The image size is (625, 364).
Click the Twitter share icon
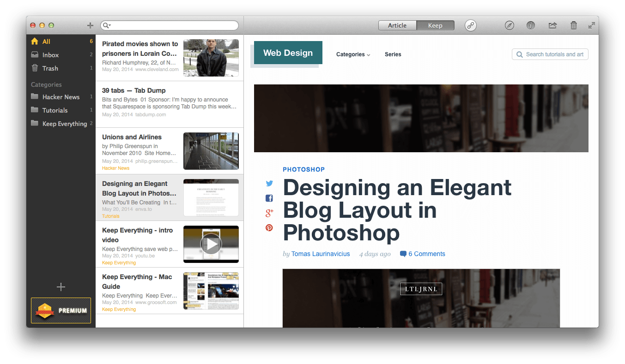coord(269,183)
